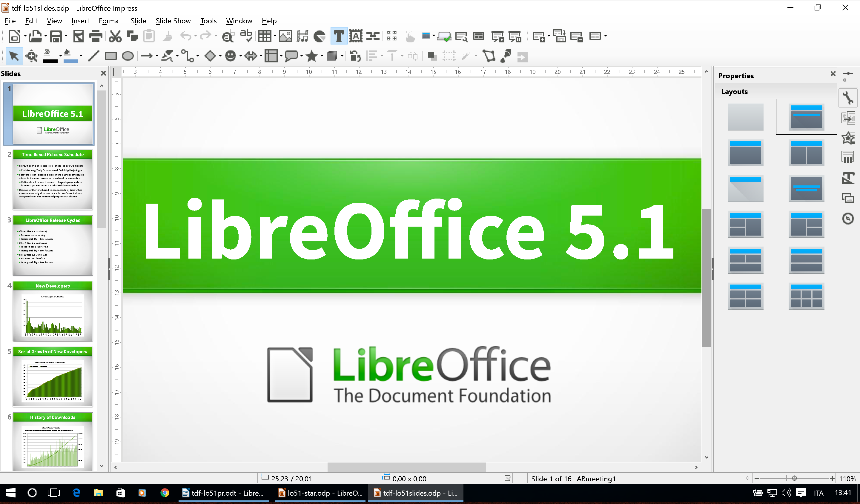Drag the zoom level slider
The height and width of the screenshot is (504, 860).
[x=800, y=479]
